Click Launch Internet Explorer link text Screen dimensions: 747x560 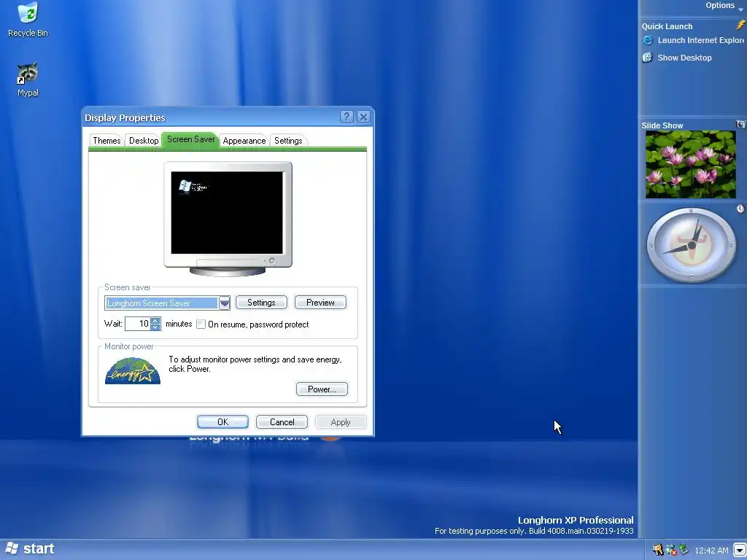[x=701, y=41]
